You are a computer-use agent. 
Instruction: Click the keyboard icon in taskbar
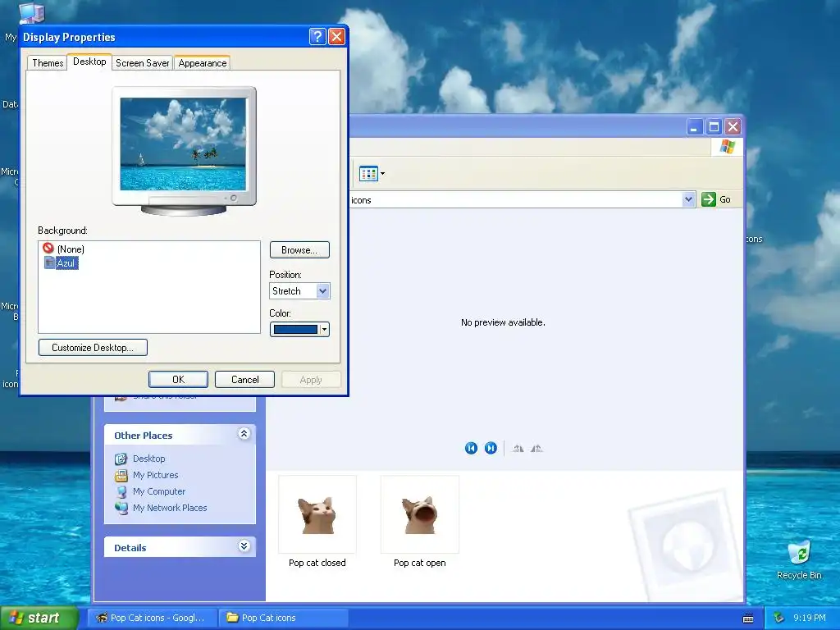pos(748,619)
